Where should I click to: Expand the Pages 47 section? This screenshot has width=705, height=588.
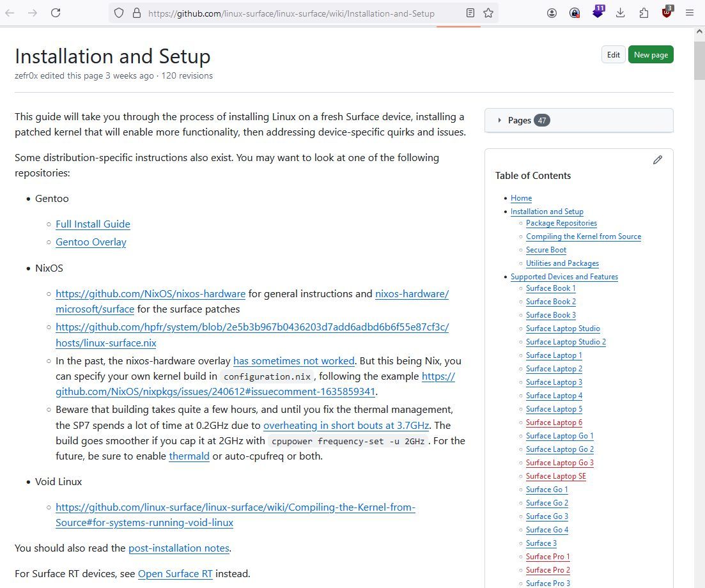point(578,121)
